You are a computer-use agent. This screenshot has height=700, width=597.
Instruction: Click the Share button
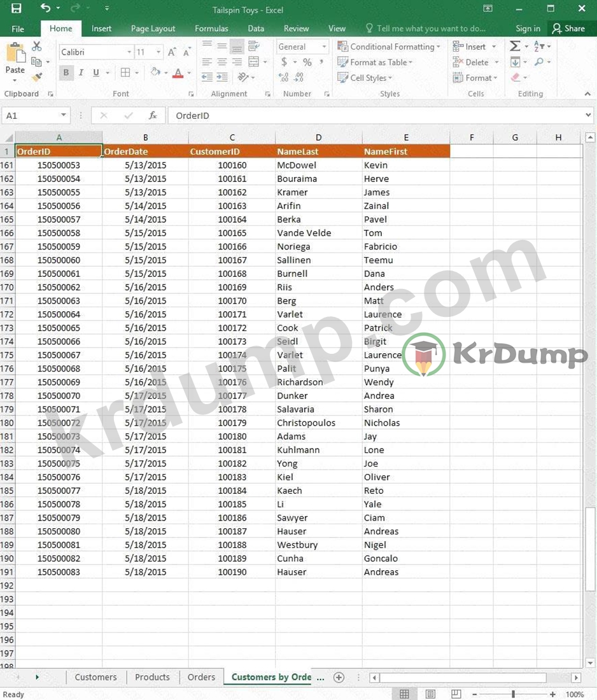click(x=569, y=29)
